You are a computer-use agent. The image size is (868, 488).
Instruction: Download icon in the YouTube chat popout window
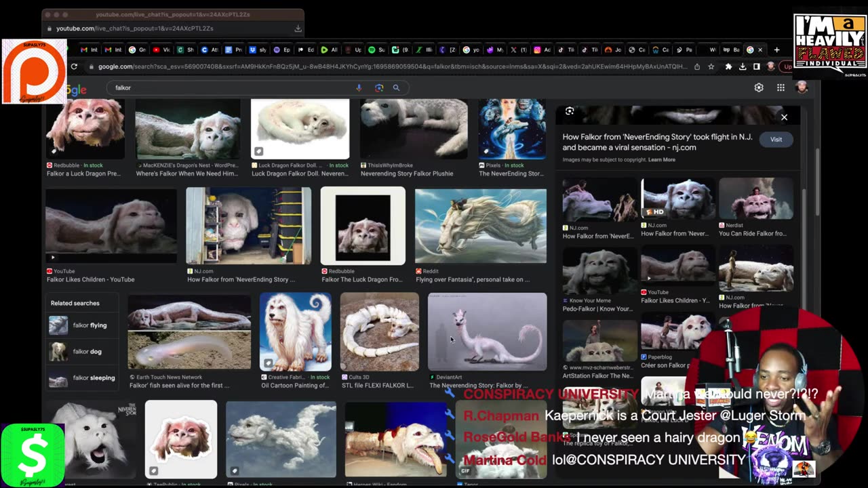[298, 28]
